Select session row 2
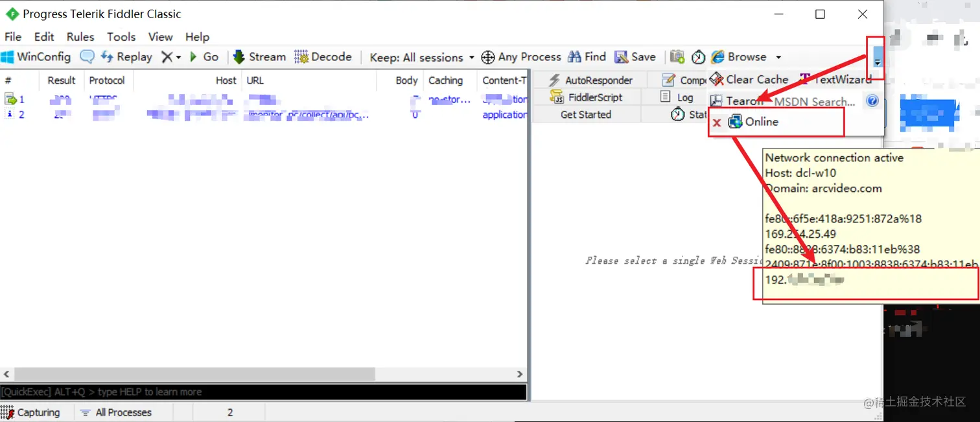980x422 pixels. pyautogui.click(x=264, y=115)
